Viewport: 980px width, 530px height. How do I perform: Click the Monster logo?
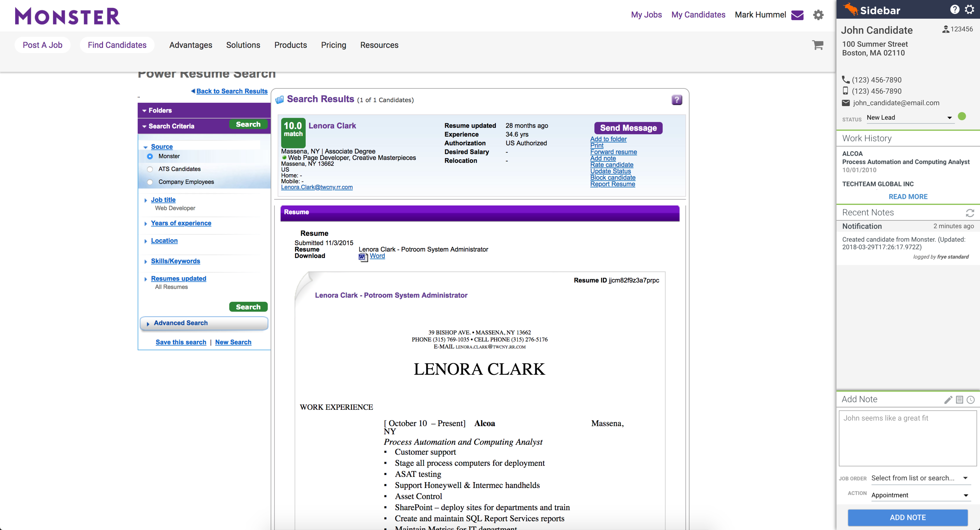(67, 16)
